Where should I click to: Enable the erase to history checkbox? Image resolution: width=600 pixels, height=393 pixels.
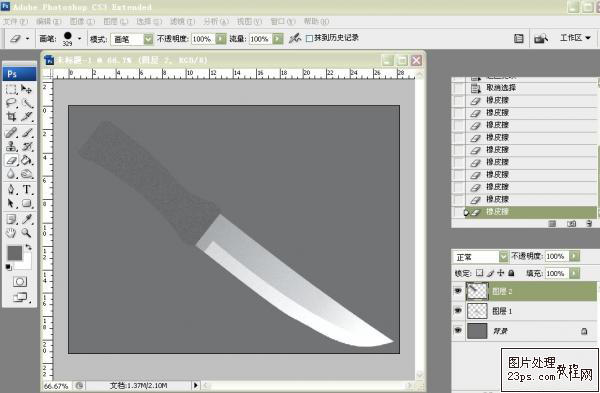point(310,38)
